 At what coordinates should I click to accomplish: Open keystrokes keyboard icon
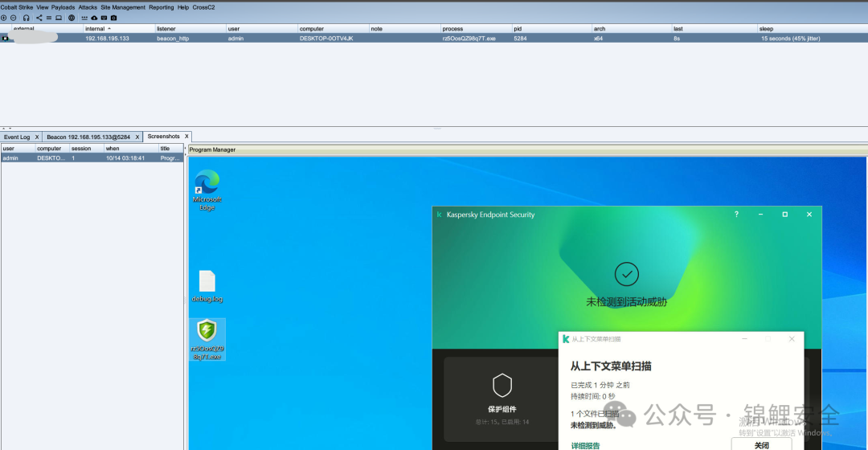click(104, 18)
